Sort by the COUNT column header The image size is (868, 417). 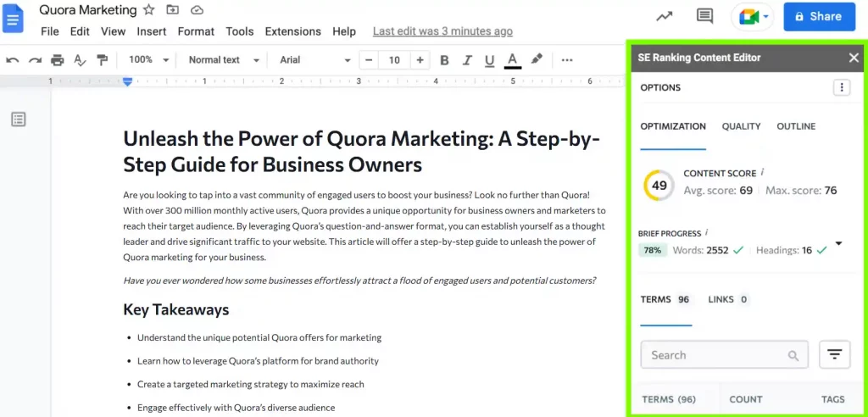[746, 399]
